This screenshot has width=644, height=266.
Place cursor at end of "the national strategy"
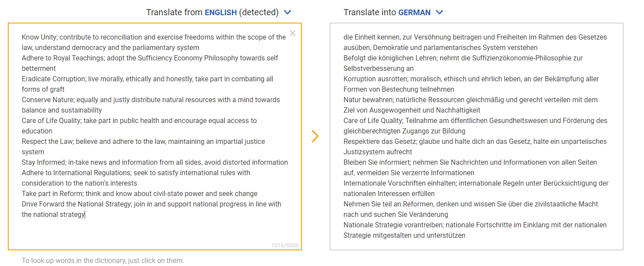click(x=85, y=215)
